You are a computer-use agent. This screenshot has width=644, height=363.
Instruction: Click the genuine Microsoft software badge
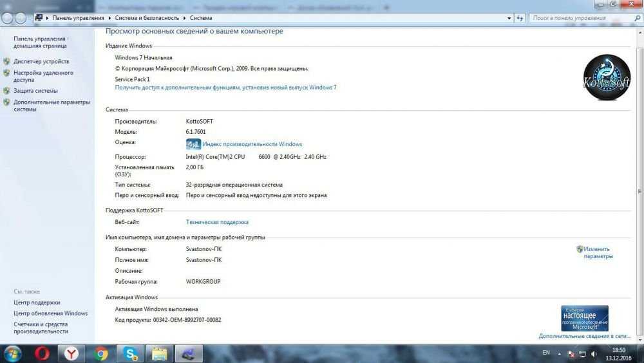tap(585, 318)
